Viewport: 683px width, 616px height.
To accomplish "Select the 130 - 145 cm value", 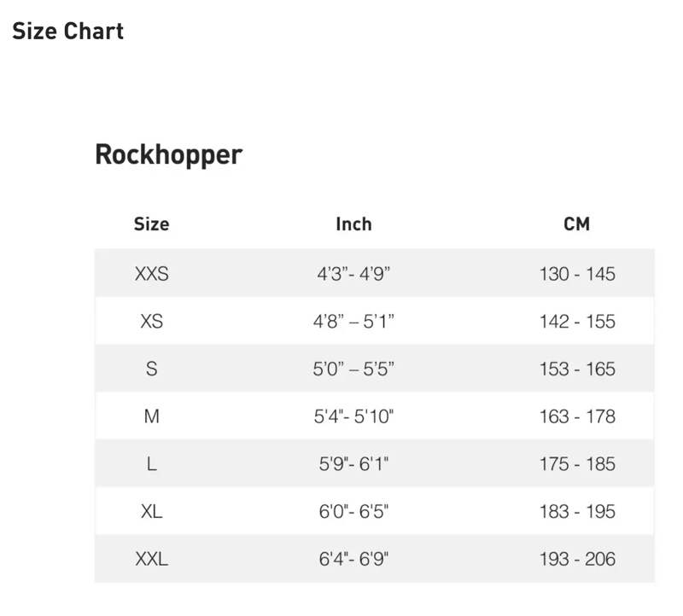I will point(577,274).
